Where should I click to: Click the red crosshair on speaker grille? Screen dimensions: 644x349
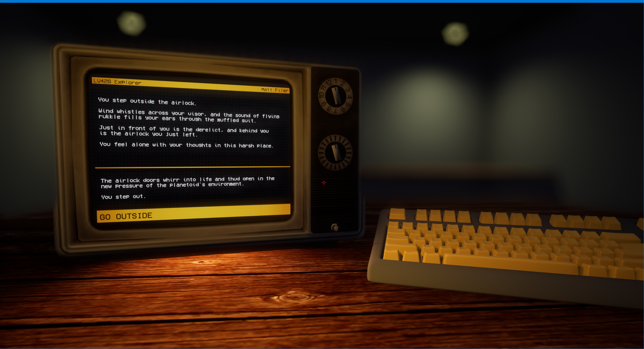(324, 183)
